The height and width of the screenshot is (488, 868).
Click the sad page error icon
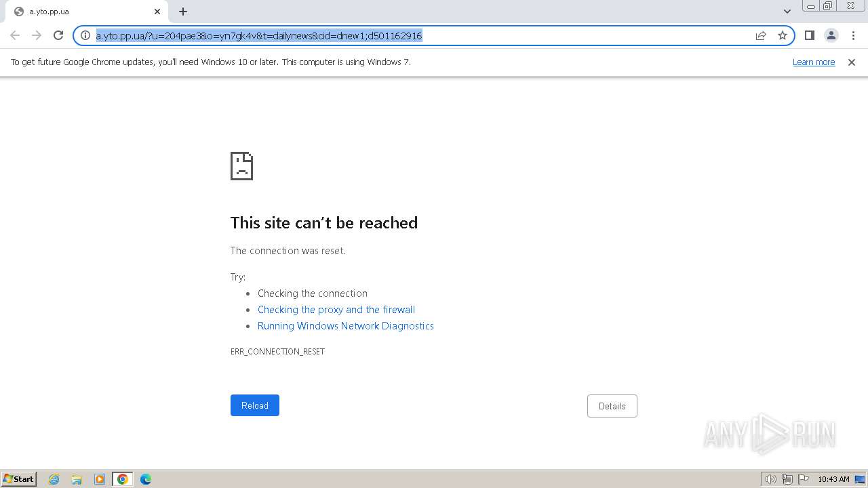pyautogui.click(x=242, y=166)
